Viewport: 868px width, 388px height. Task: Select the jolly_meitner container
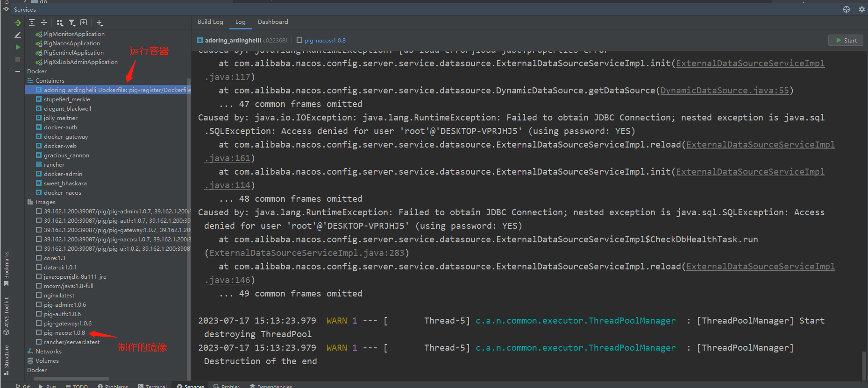[60, 118]
